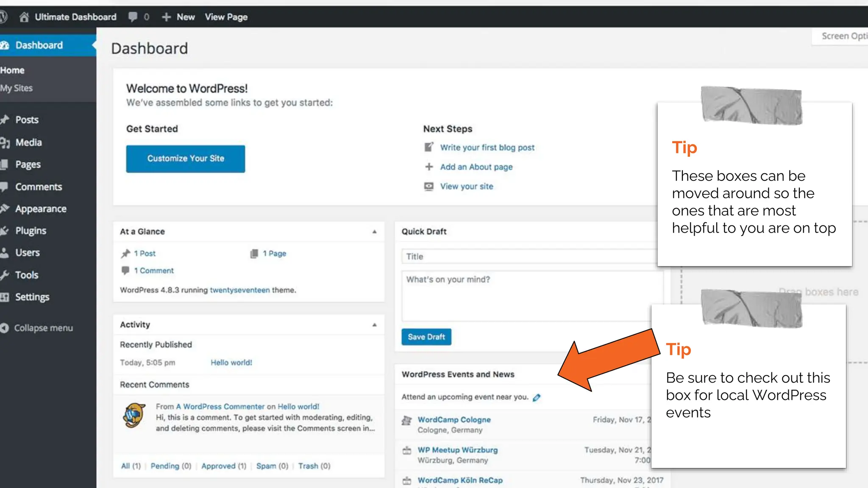Click the pages icon next to 1 Page
Screen dimensions: 868x488
tap(254, 254)
